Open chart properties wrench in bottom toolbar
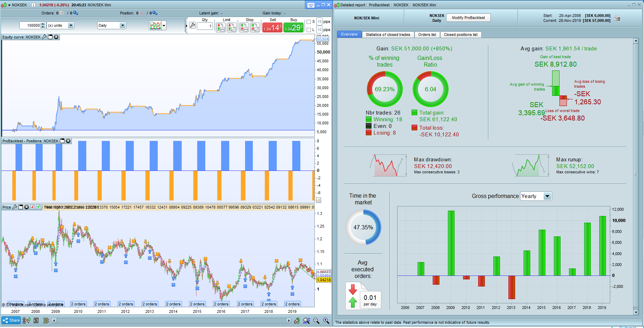Viewport: 644px width, 328px height. coord(297,321)
